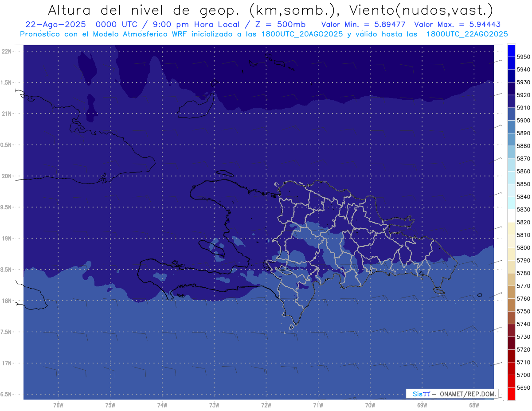Click the legend color band between 5910 and 5920

[511, 102]
